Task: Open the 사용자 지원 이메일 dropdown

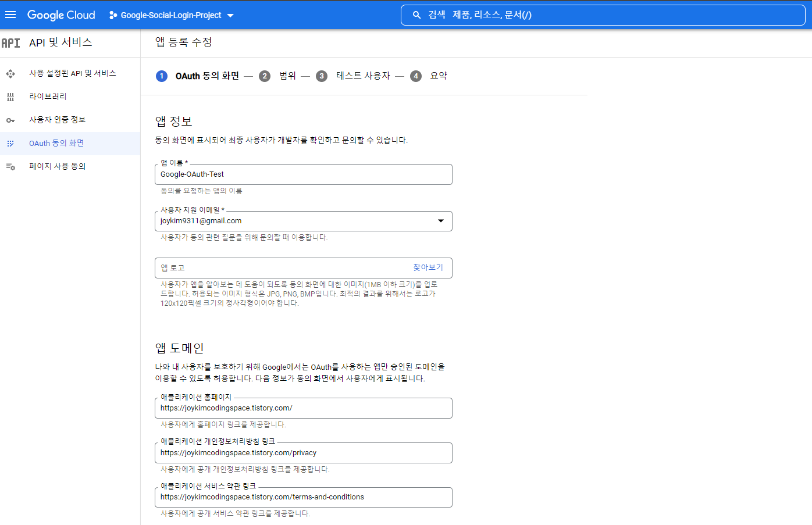Action: (x=304, y=221)
